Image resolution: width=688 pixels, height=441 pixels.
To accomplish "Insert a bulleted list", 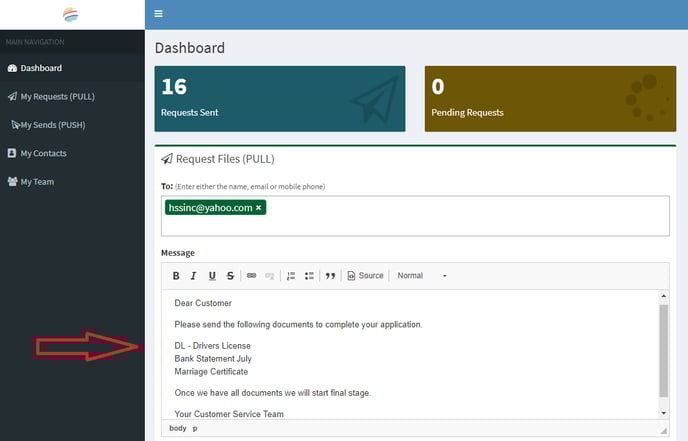I will pos(309,276).
